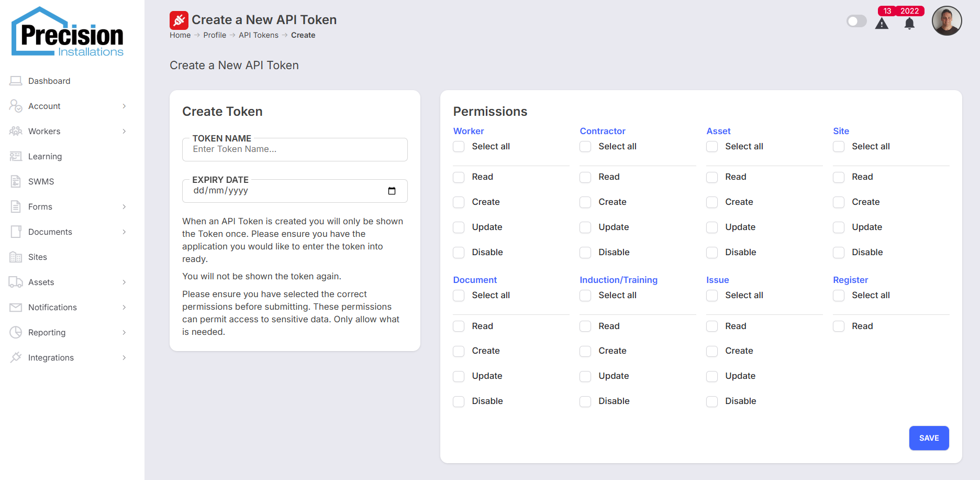Expand the Integrations submenu arrow
980x480 pixels.
pyautogui.click(x=124, y=357)
